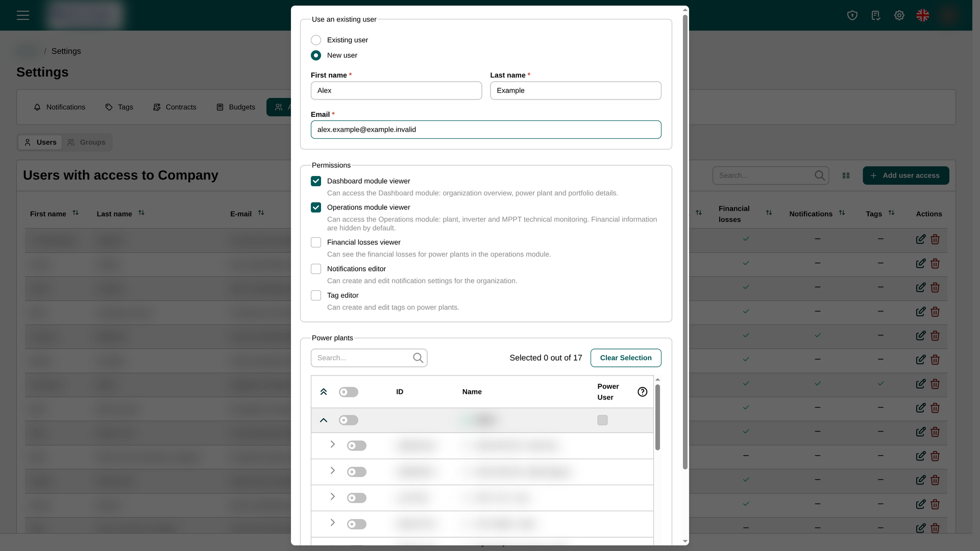Check Tag editor permission
Screen dimensions: 980x551
316,295
